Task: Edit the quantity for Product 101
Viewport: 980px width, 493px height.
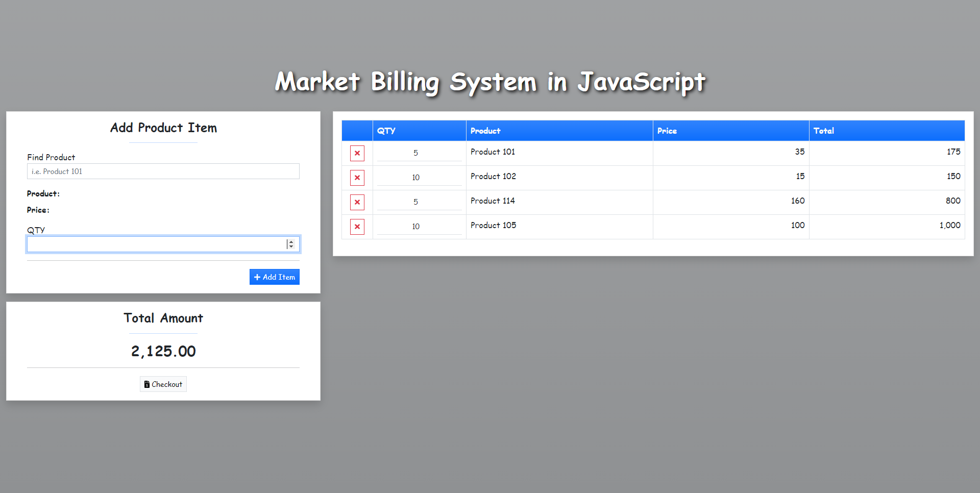Action: tap(419, 153)
